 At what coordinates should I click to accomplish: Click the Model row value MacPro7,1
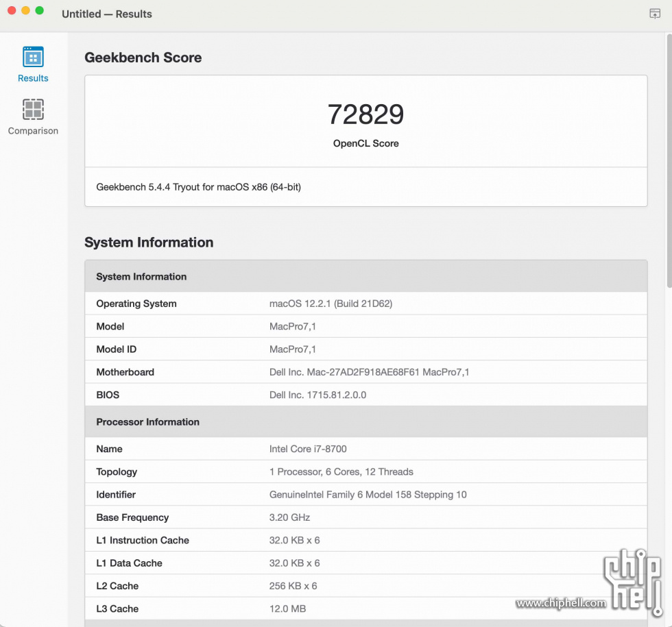click(x=293, y=326)
